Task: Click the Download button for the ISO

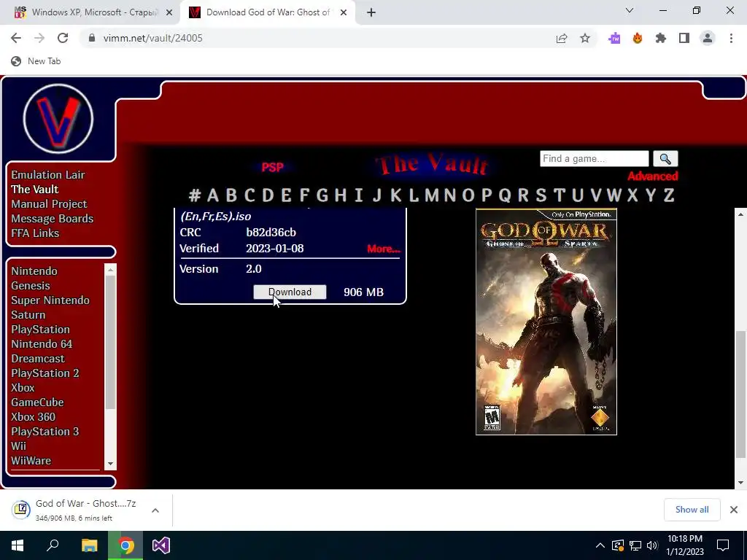Action: (x=290, y=292)
